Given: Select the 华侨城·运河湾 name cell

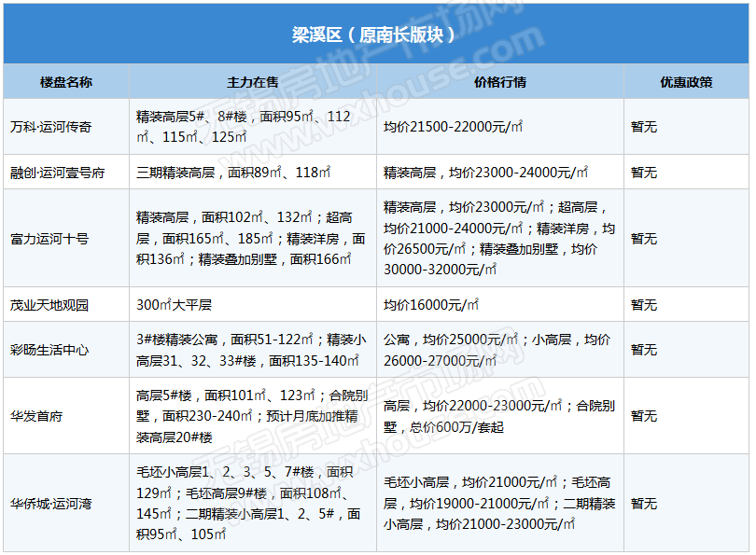Looking at the screenshot, I should (50, 504).
